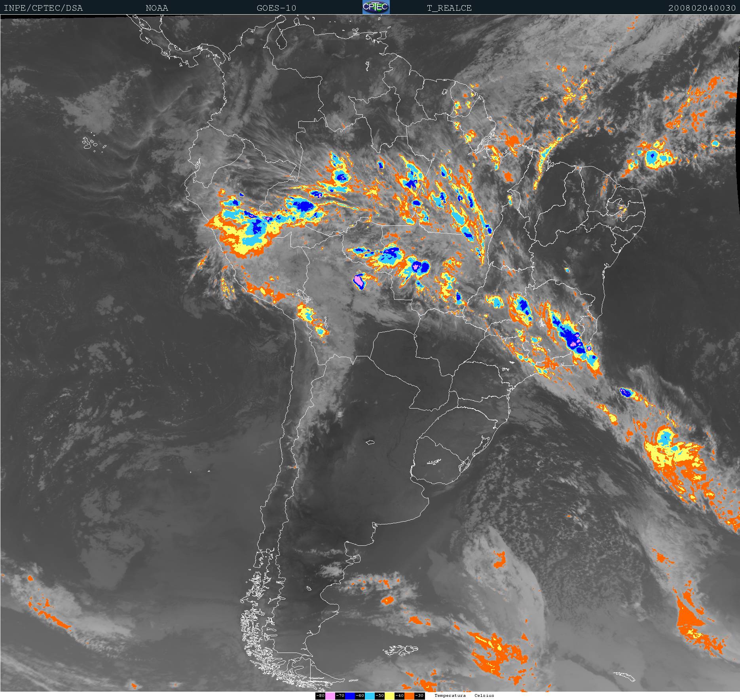
Task: Click the Celsius unit label
Action: (x=484, y=696)
